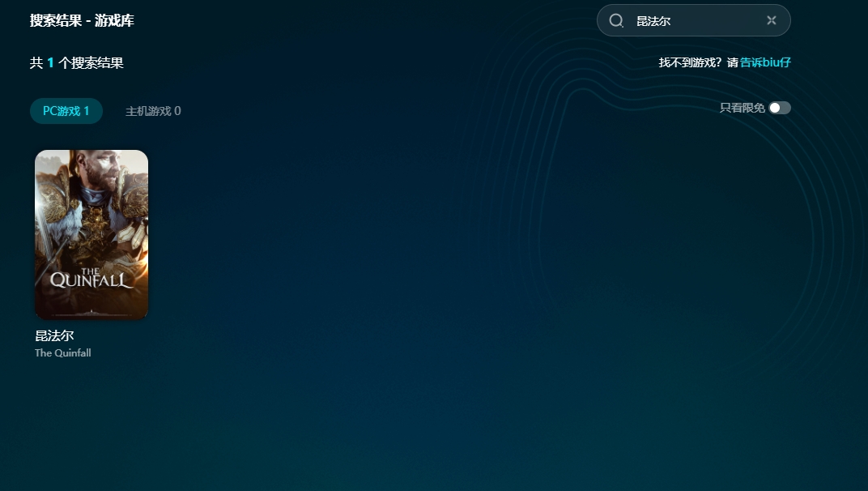This screenshot has height=491, width=868.
Task: Click the 昆法尔 game title below the cover
Action: point(54,335)
